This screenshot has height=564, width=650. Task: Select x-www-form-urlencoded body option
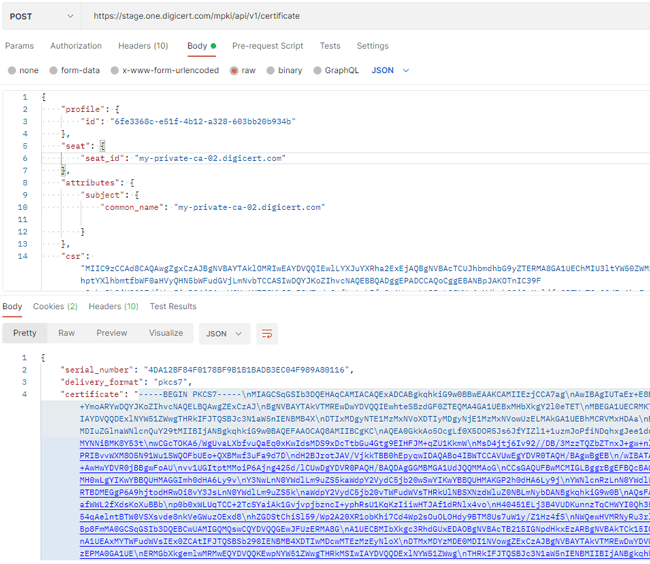[114, 71]
